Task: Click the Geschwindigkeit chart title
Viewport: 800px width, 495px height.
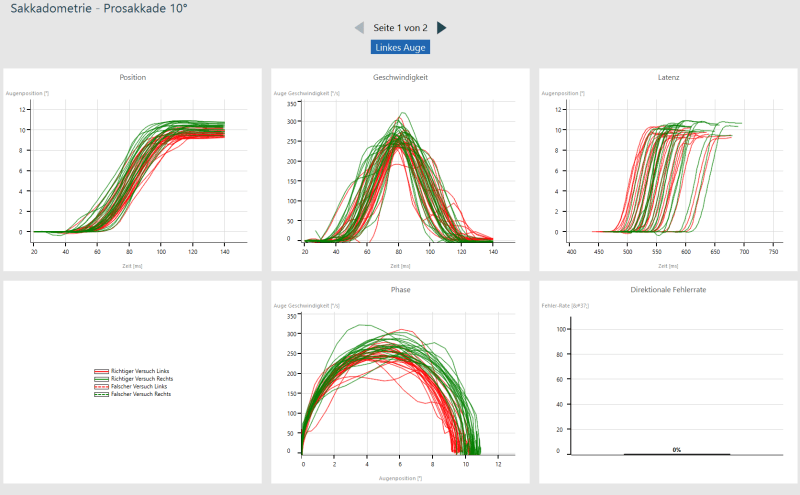Action: click(x=400, y=77)
